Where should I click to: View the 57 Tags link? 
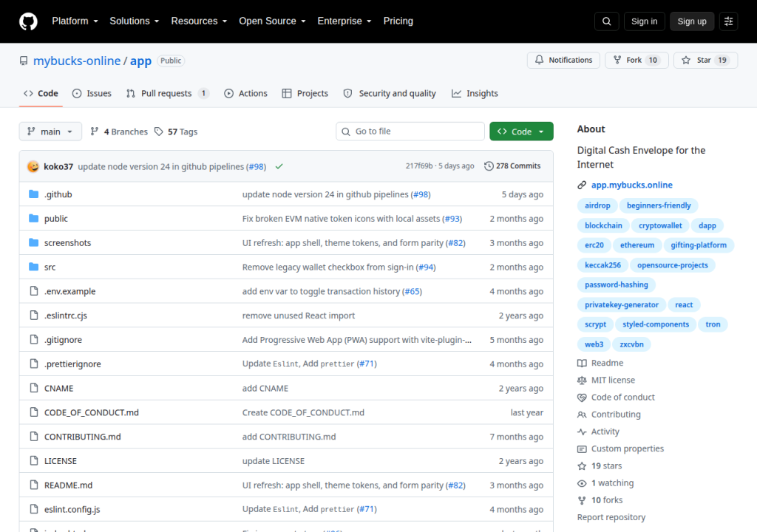point(176,132)
